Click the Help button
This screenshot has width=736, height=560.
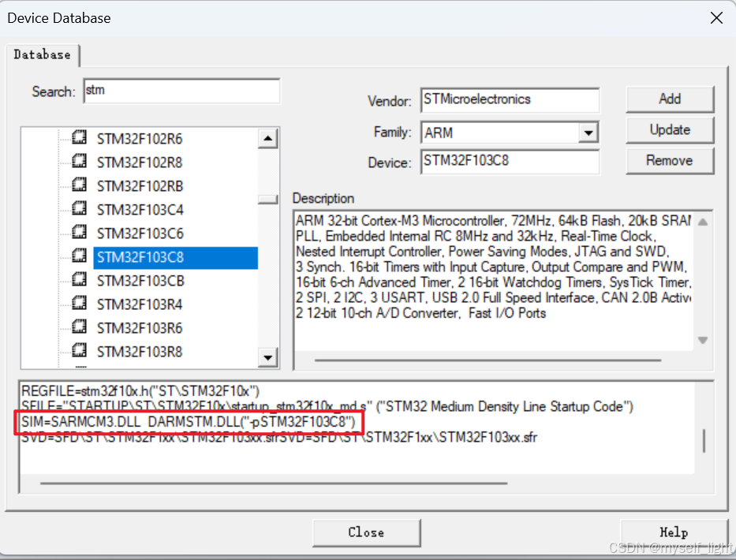(674, 532)
